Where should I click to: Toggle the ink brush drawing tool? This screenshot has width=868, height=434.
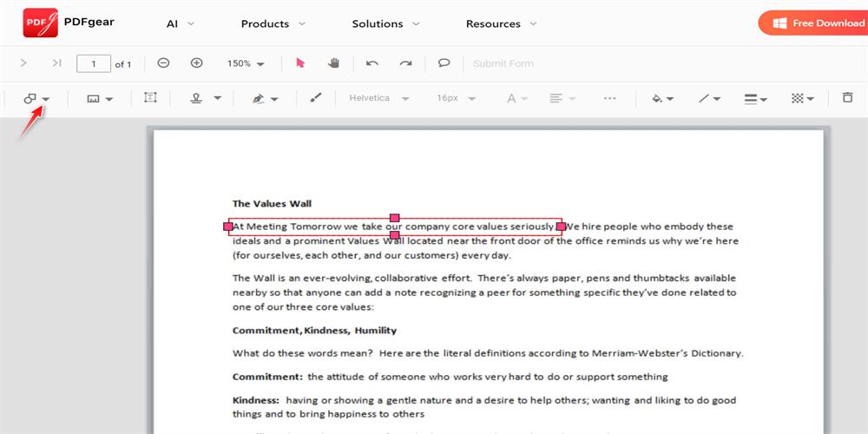[315, 98]
